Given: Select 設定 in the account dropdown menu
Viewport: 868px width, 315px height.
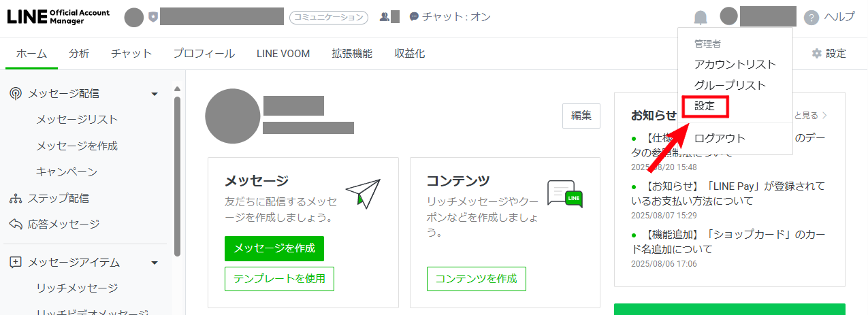Looking at the screenshot, I should point(705,106).
